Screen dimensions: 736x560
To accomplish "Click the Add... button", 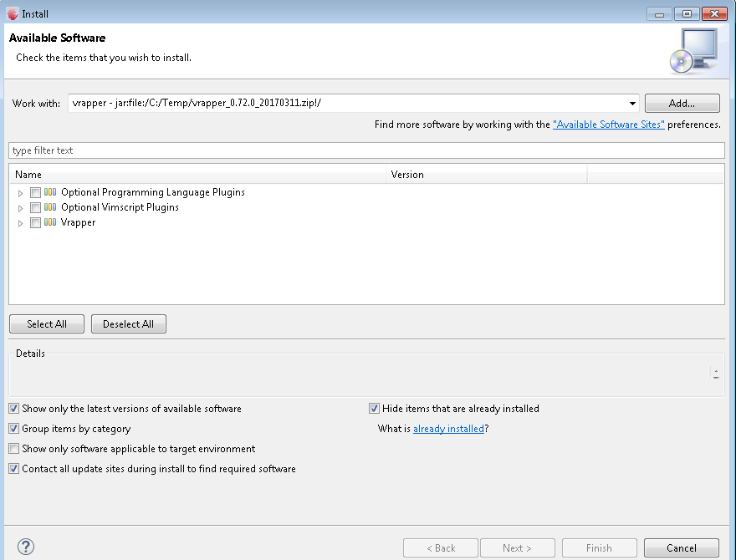I will (682, 103).
